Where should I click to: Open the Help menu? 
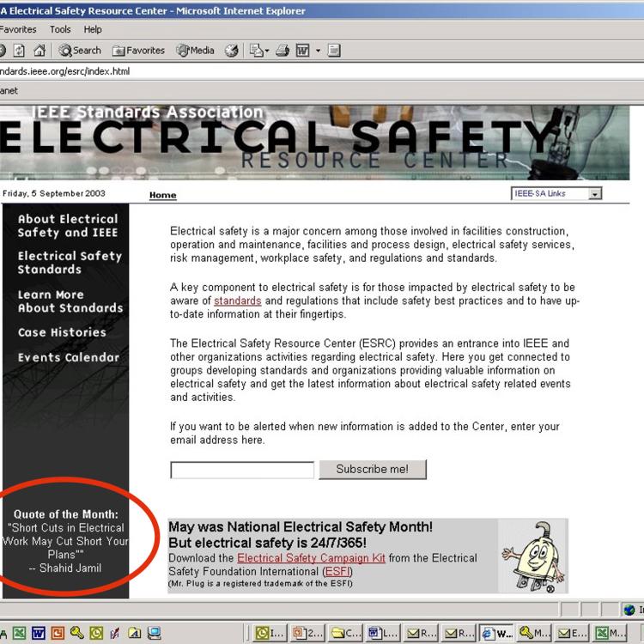click(93, 29)
